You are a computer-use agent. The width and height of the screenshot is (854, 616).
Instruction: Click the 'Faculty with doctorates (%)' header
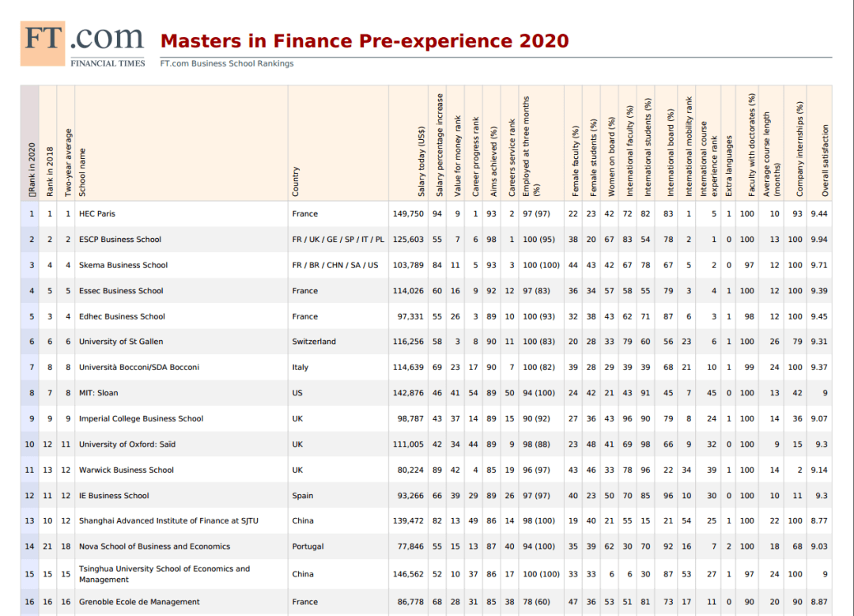point(752,145)
